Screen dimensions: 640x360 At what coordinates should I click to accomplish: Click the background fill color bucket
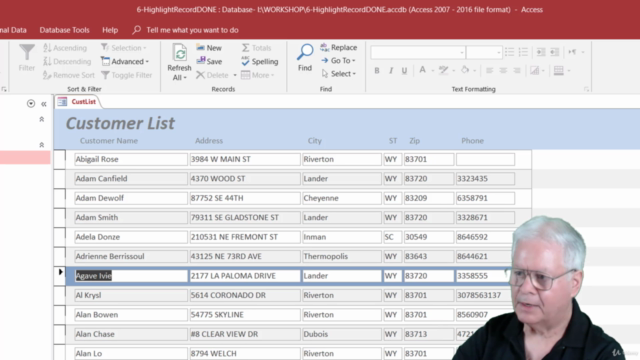(465, 70)
